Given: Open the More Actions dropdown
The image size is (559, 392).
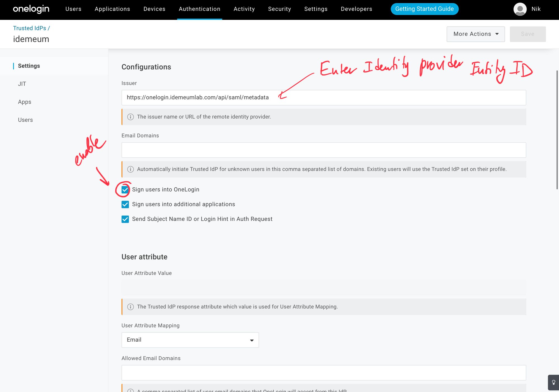Looking at the screenshot, I should [476, 34].
